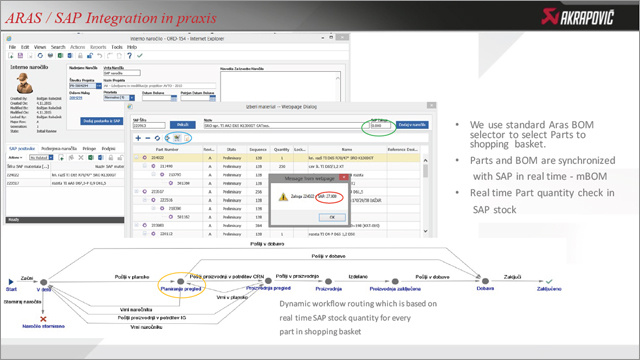Image resolution: width=640 pixels, height=360 pixels.
Task: Click the refresh icon in material dialog toolbar
Action: 157,138
